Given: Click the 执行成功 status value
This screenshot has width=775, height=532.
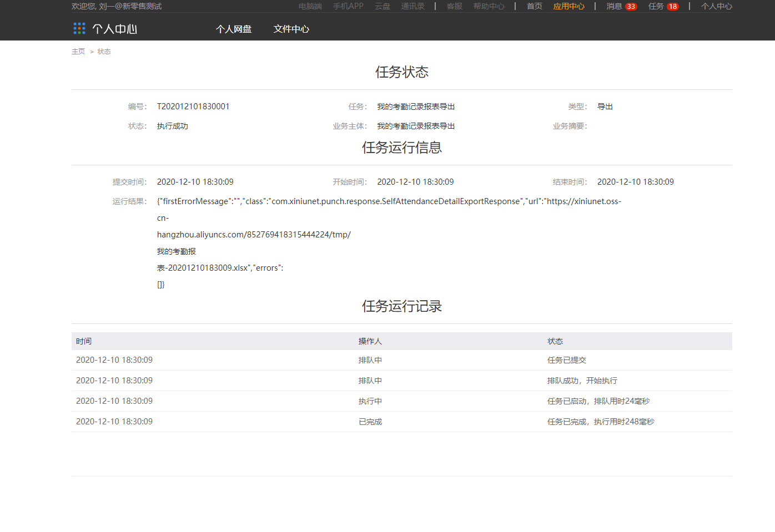Looking at the screenshot, I should coord(173,126).
